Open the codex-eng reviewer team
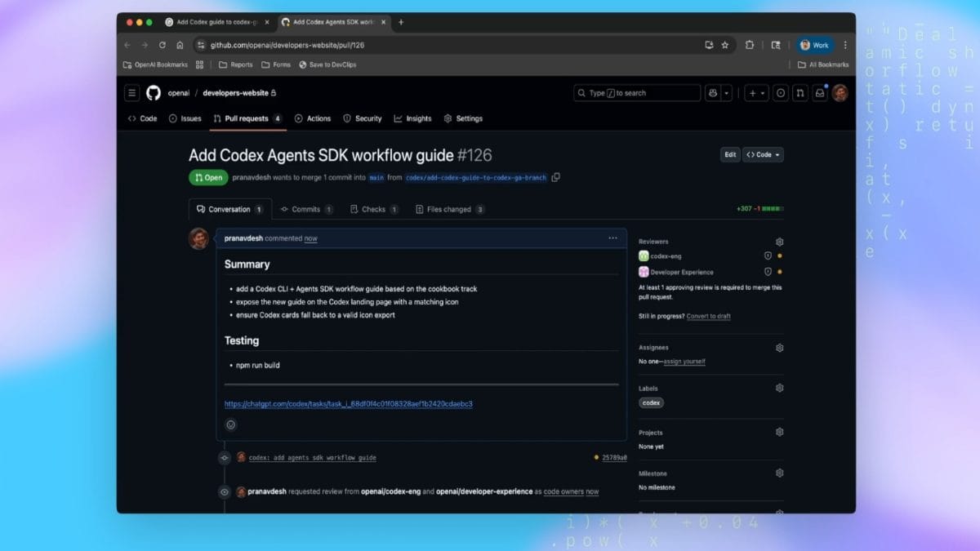980x551 pixels. point(666,256)
